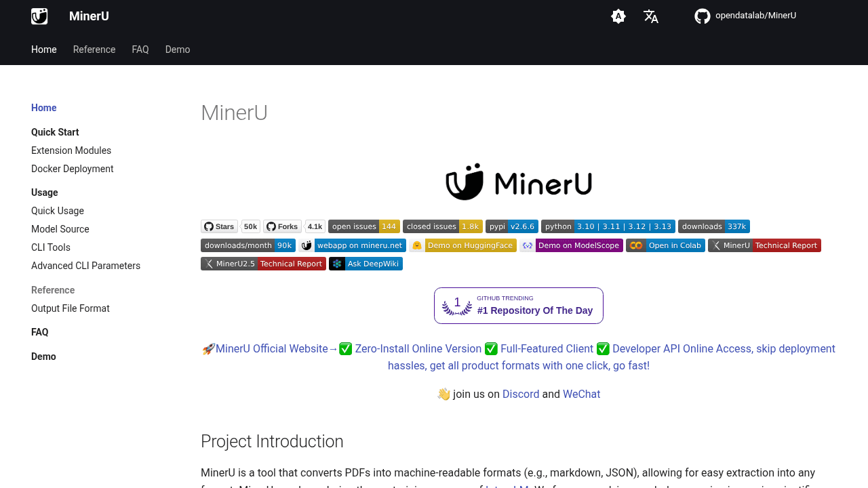Open the Demo on HuggingFace badge
This screenshot has height=488, width=868.
tap(463, 245)
